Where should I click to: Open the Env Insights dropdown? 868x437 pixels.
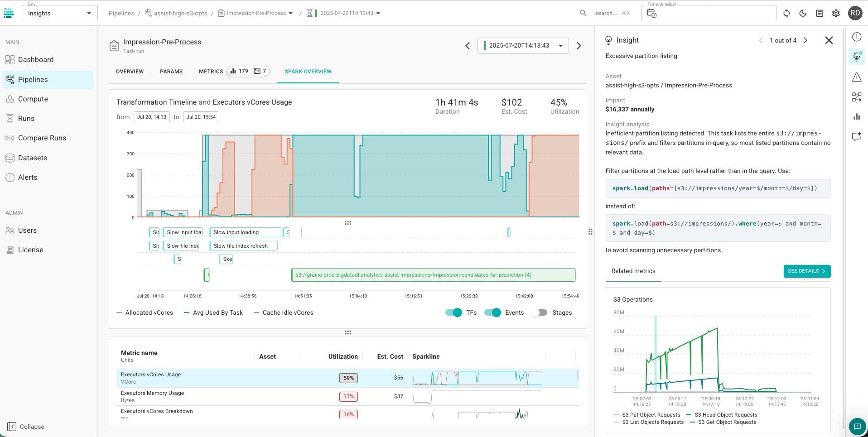60,13
